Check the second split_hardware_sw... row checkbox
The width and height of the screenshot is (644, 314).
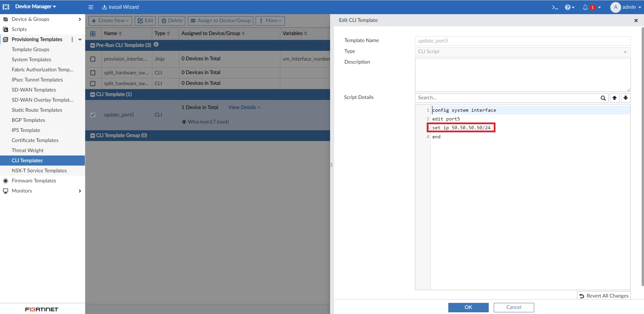(x=93, y=83)
